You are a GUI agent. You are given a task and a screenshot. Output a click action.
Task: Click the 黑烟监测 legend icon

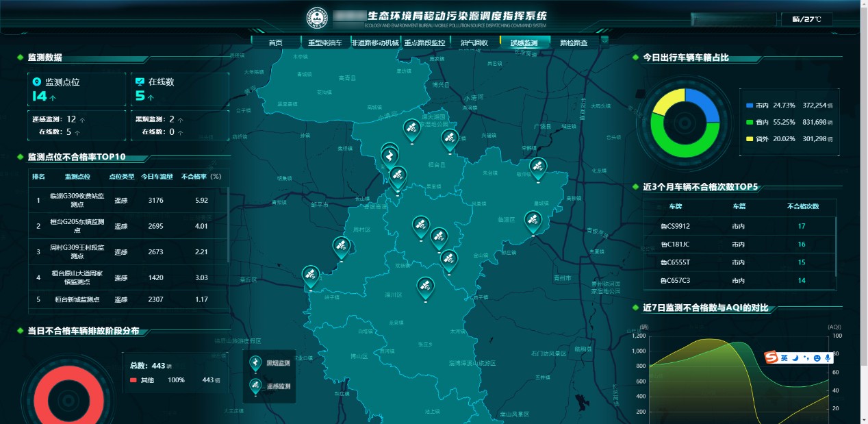(255, 363)
